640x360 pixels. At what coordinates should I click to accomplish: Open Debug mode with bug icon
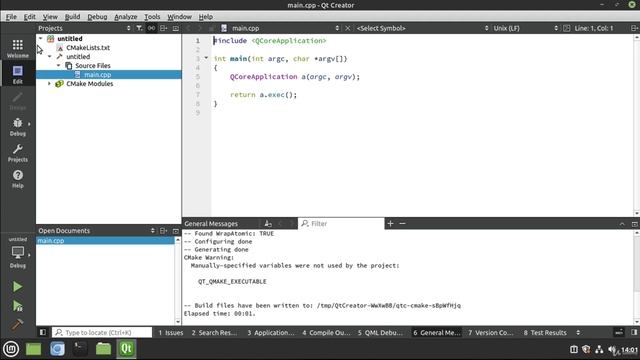[x=18, y=126]
